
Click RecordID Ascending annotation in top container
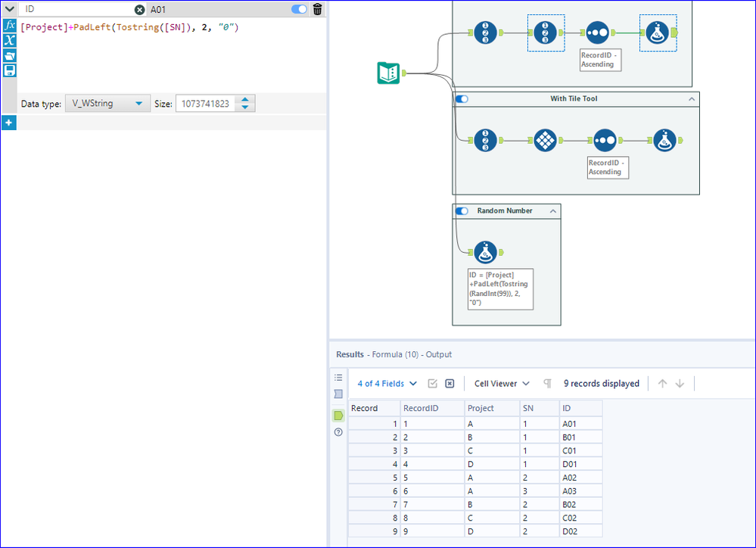(601, 60)
